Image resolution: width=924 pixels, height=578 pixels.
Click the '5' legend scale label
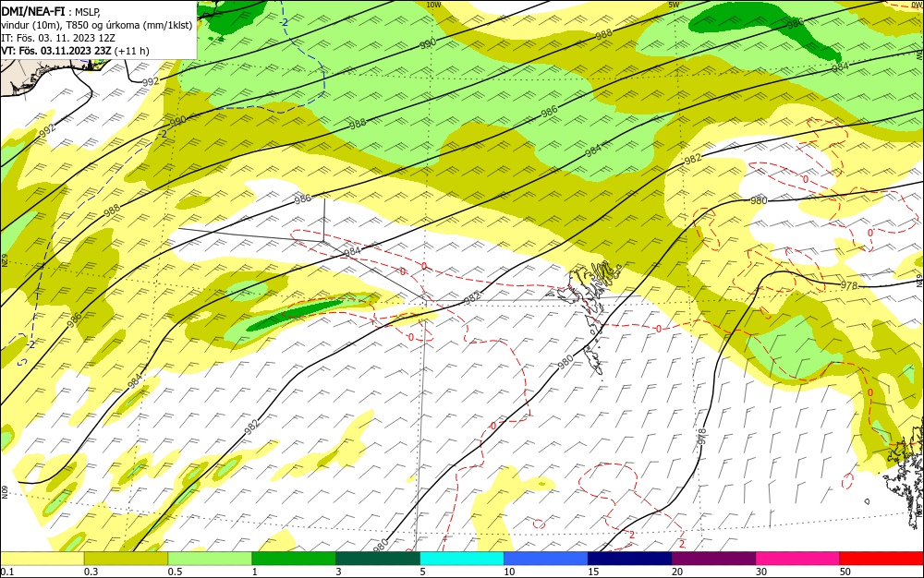click(x=422, y=572)
